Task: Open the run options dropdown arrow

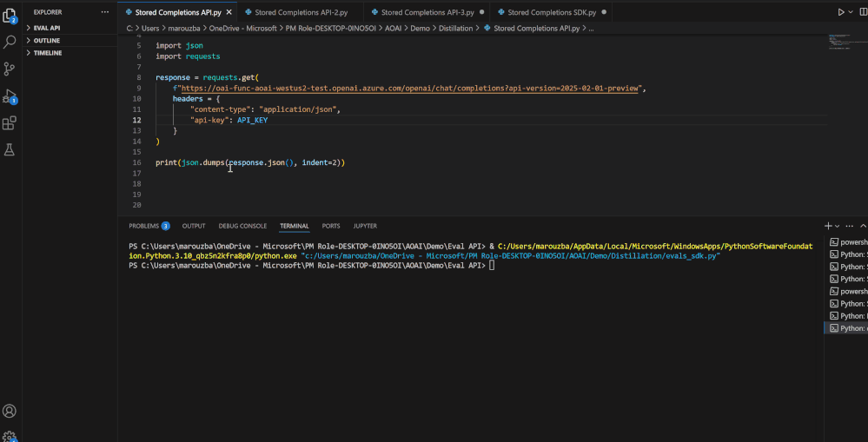Action: click(851, 12)
